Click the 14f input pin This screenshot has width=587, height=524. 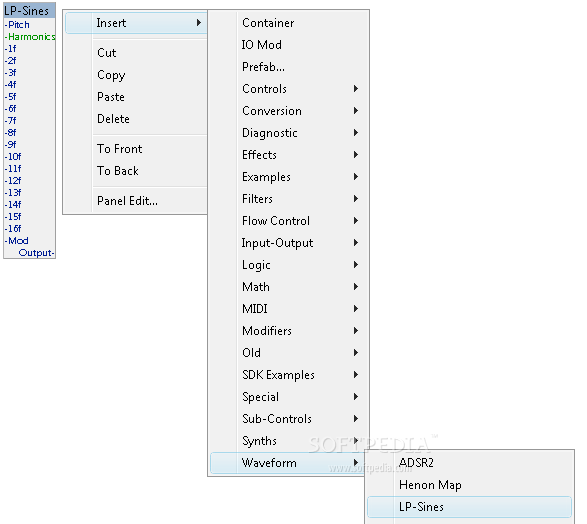[13, 204]
